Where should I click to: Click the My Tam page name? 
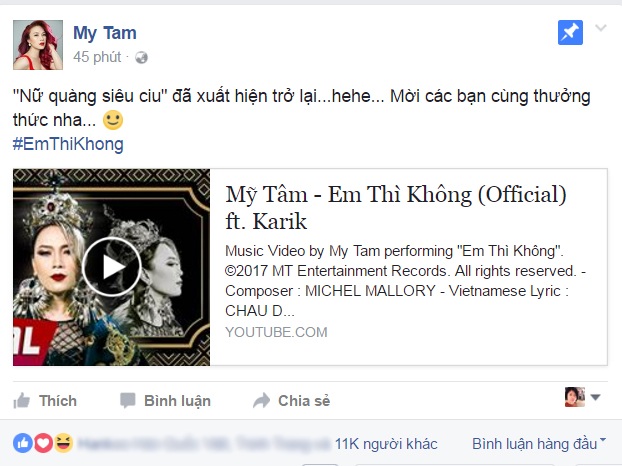[105, 33]
